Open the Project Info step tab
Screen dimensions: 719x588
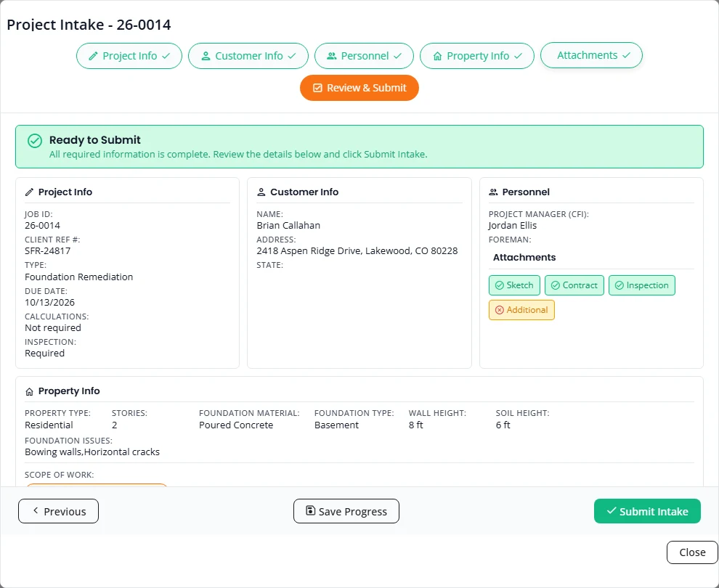pos(129,56)
